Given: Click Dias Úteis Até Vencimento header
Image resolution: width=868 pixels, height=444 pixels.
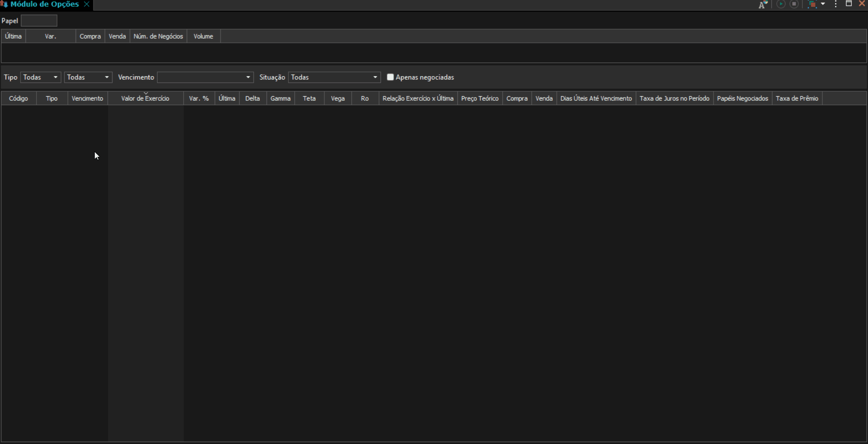Looking at the screenshot, I should [596, 98].
